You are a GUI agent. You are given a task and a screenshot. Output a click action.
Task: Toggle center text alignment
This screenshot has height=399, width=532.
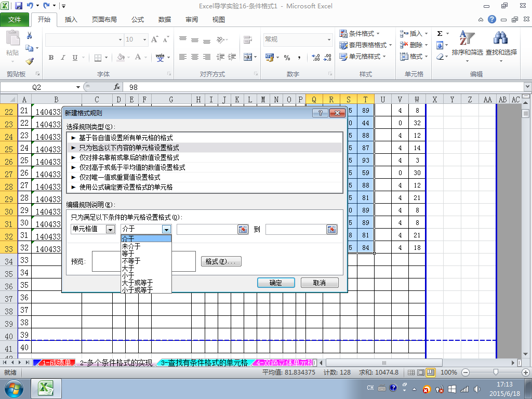[x=195, y=57]
